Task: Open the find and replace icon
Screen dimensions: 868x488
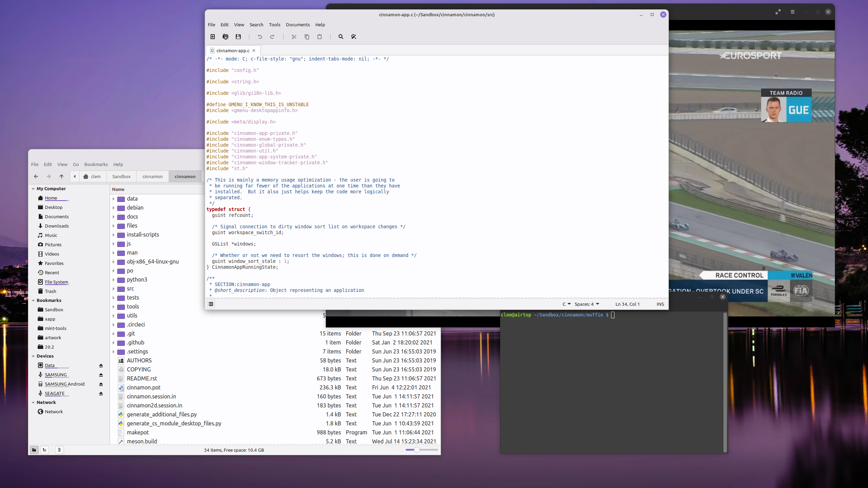Action: pyautogui.click(x=353, y=37)
